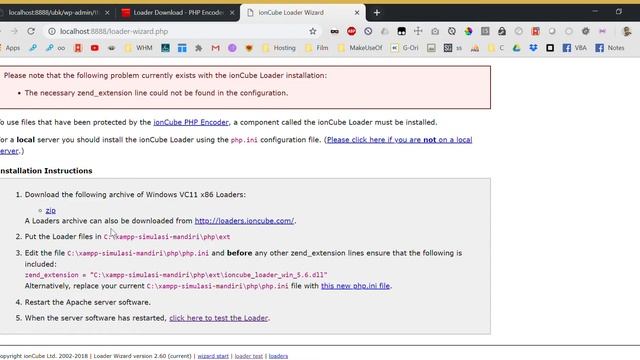This screenshot has height=360, width=640.
Task: Open the puzzle piece bookmark icon
Action: [199, 48]
